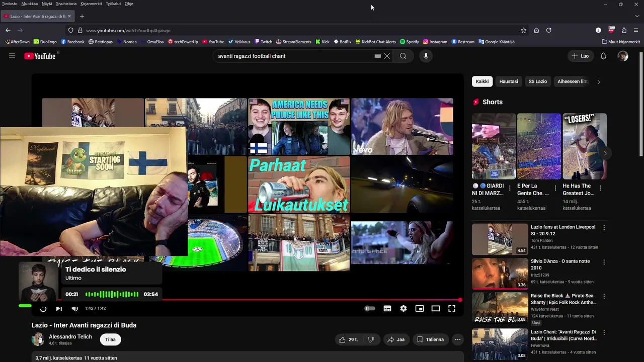644x362 pixels.
Task: Open the Sivuhistoria menu
Action: [66, 4]
